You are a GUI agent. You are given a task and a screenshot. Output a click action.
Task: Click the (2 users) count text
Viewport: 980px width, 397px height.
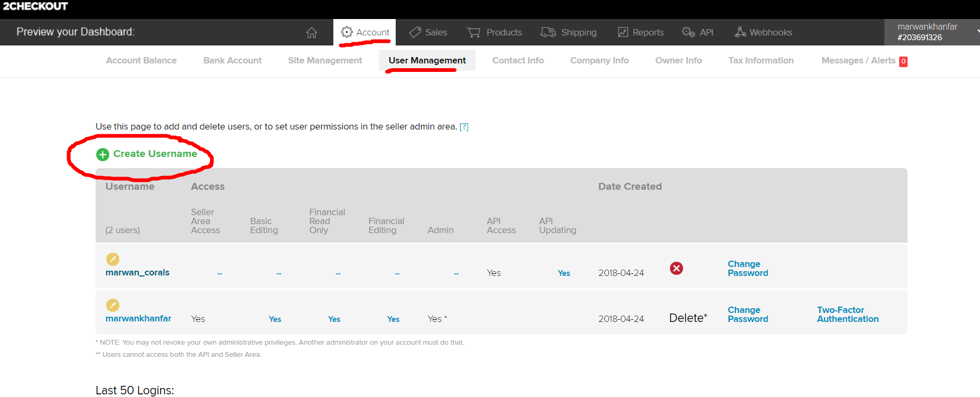point(123,230)
